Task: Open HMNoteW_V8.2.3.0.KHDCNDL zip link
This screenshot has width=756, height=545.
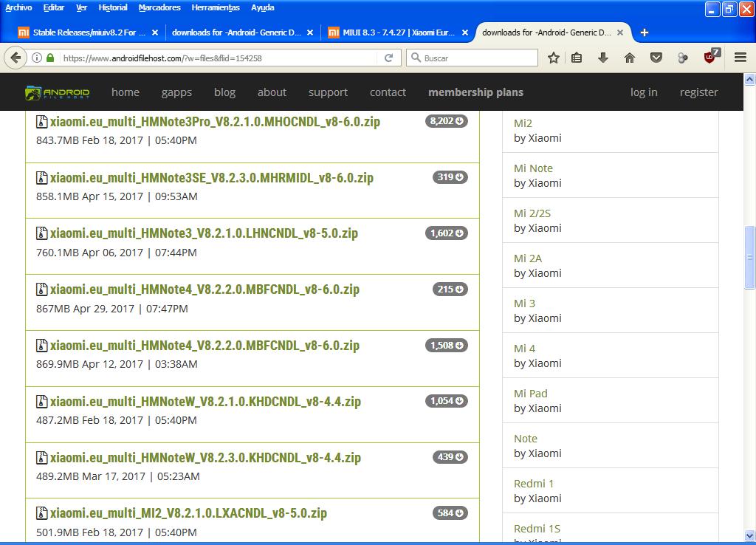Action: point(205,457)
